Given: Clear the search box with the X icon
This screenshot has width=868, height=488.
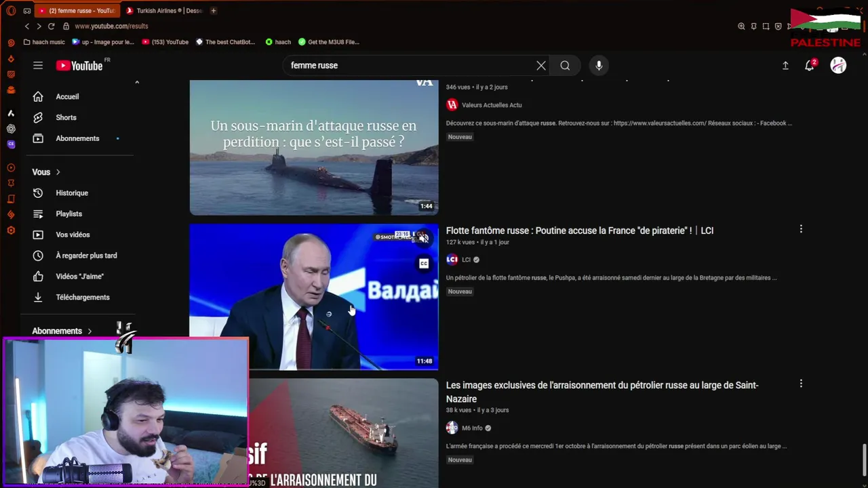Looking at the screenshot, I should [x=540, y=65].
